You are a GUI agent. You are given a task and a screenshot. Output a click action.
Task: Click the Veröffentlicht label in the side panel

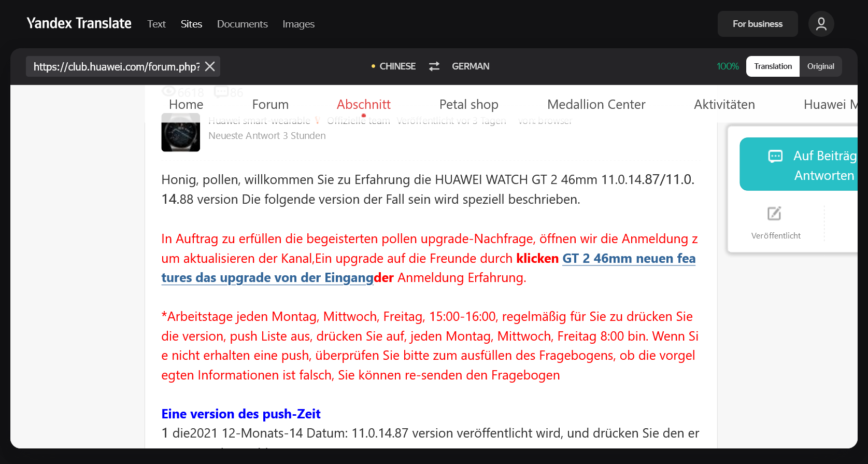click(776, 235)
